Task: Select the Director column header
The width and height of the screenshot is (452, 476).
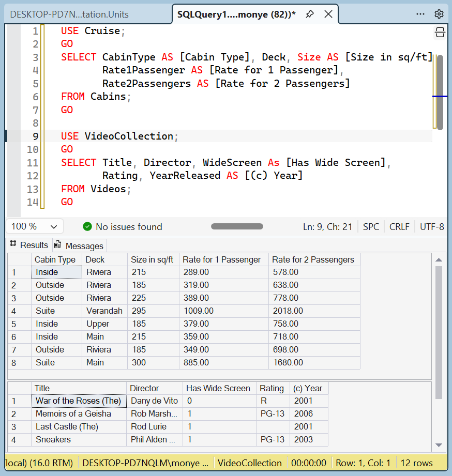Action: point(154,388)
